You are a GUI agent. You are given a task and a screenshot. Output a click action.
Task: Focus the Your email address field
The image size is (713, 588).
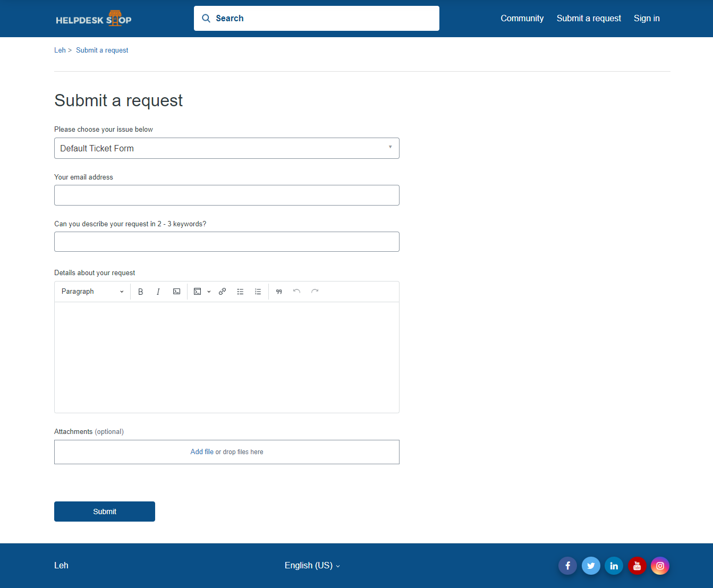pyautogui.click(x=226, y=195)
